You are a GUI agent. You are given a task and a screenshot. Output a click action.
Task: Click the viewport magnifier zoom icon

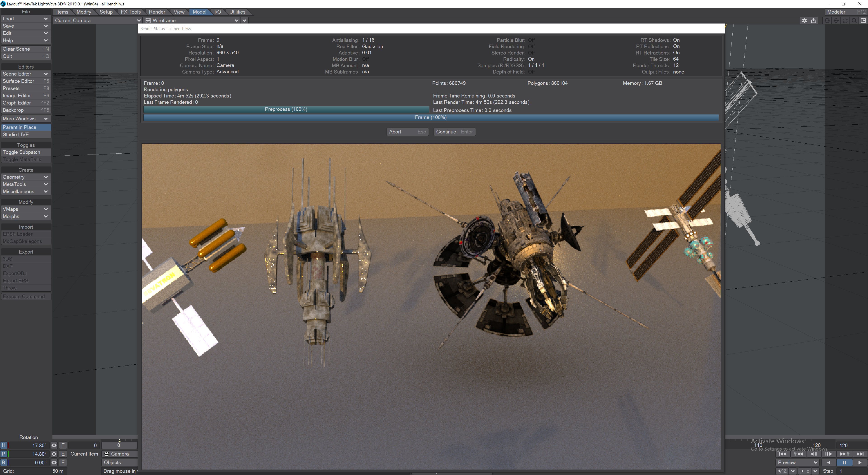(x=854, y=21)
